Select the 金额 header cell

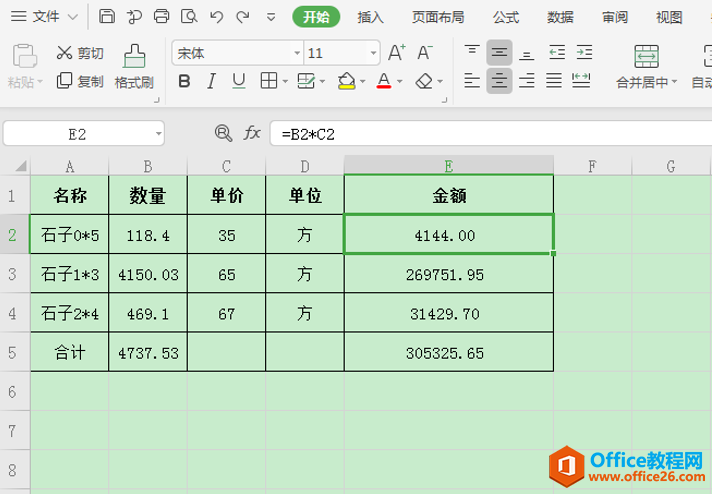[449, 195]
